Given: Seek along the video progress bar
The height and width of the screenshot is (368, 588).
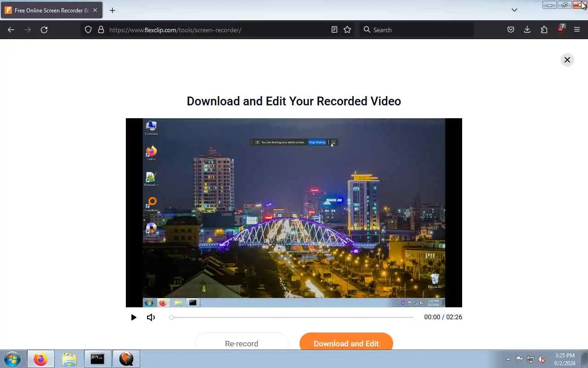Looking at the screenshot, I should [291, 317].
